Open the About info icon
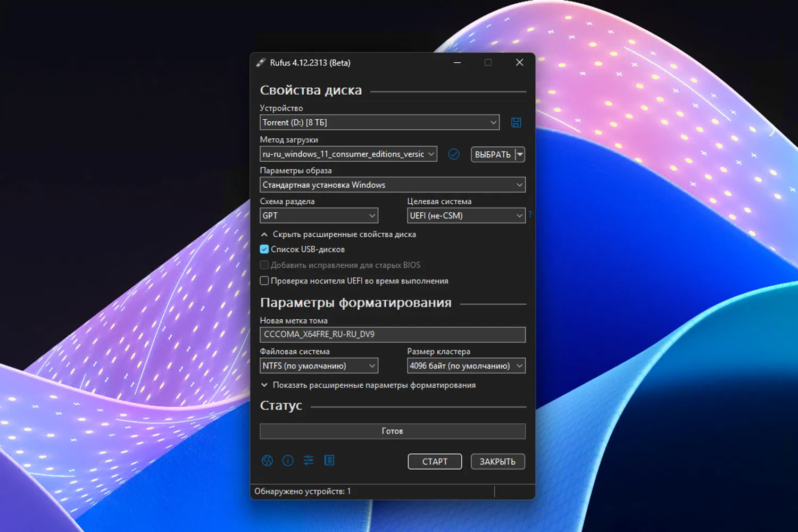Image resolution: width=798 pixels, height=532 pixels. [x=288, y=461]
